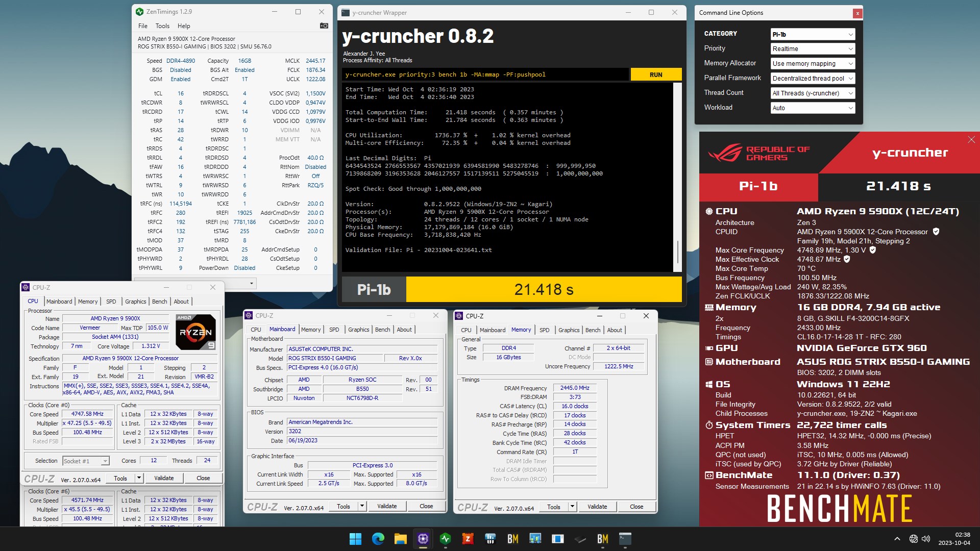This screenshot has width=980, height=551.
Task: Show hidden system tray icons
Action: pos(897,539)
